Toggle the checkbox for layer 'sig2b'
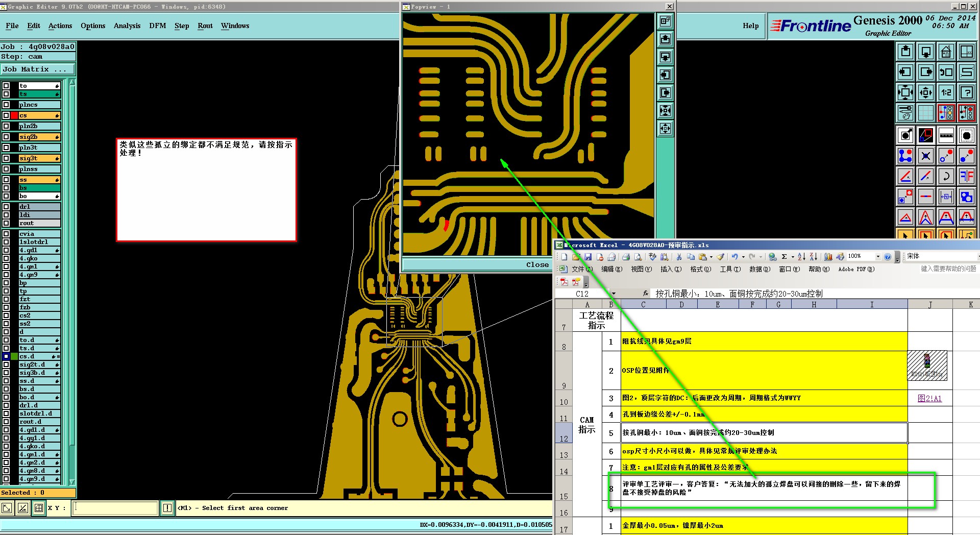 point(6,137)
